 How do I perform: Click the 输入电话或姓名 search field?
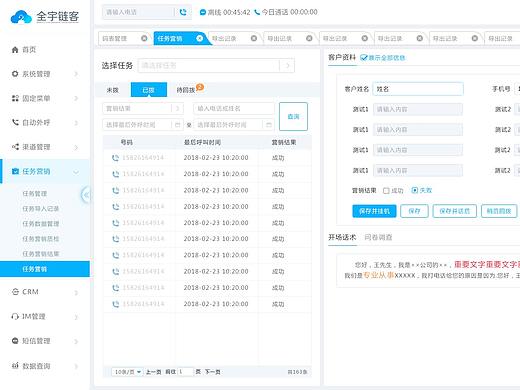234,109
